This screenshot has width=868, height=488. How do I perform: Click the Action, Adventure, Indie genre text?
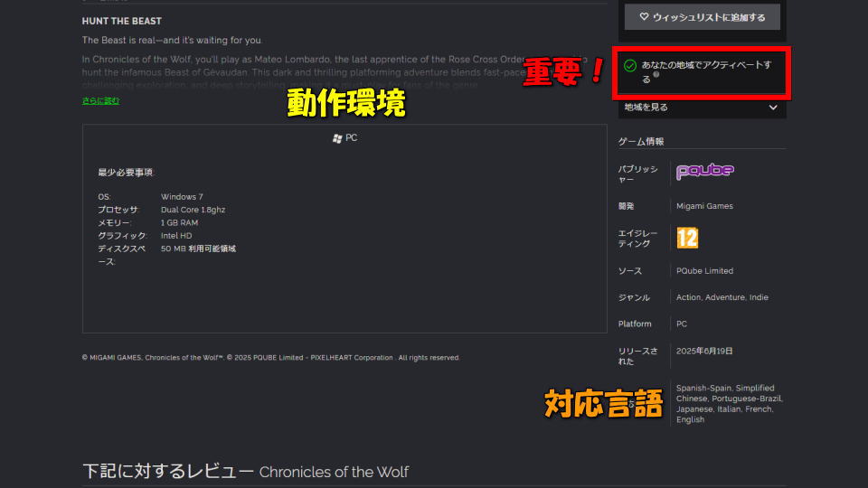tap(722, 297)
